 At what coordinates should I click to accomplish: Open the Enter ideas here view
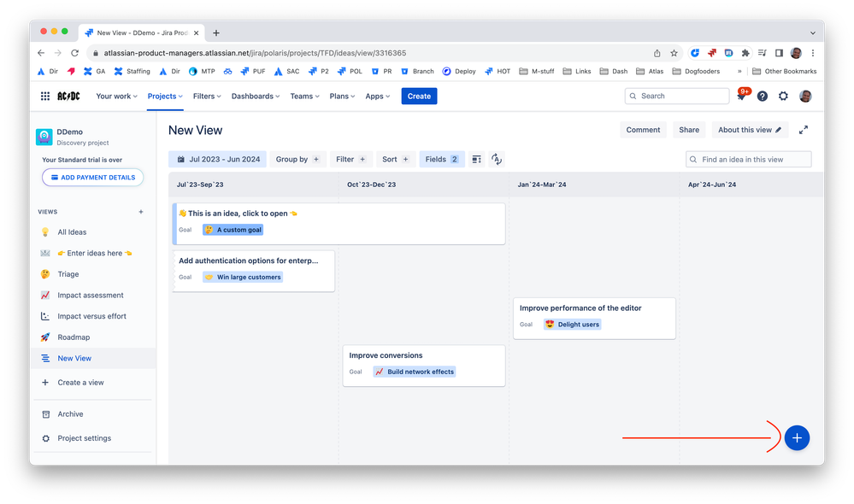tap(94, 253)
